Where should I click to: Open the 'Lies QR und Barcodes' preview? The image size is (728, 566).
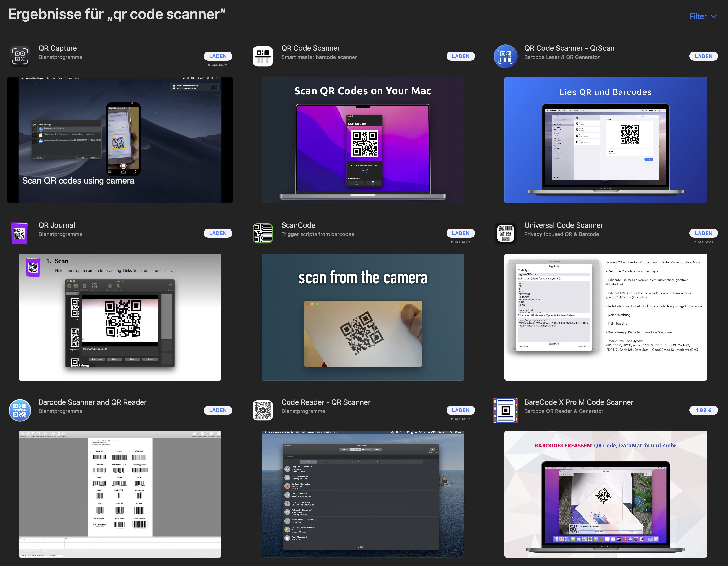click(605, 140)
